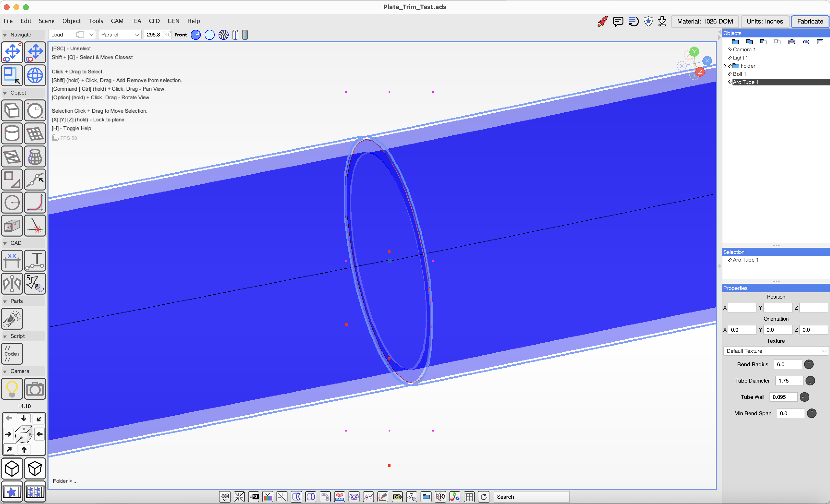Open the Code script editor icon
This screenshot has height=504, width=830.
point(12,354)
